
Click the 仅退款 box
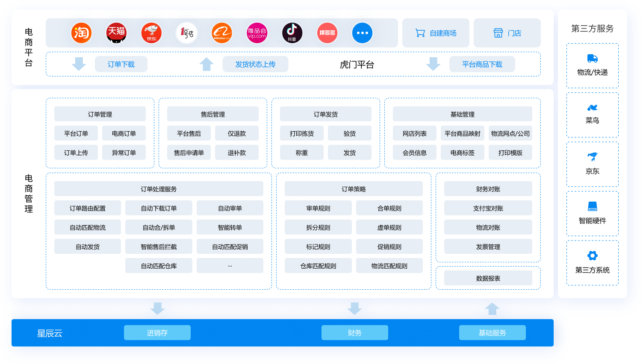236,133
